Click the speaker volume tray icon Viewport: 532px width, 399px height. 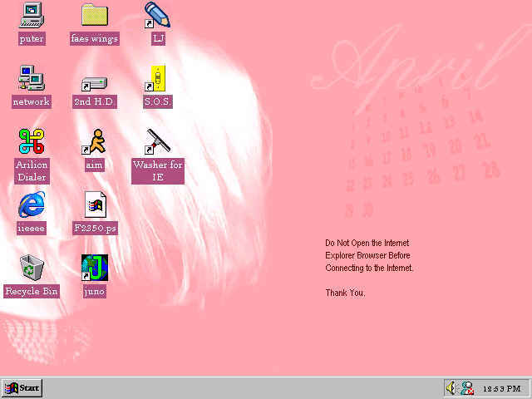point(451,388)
